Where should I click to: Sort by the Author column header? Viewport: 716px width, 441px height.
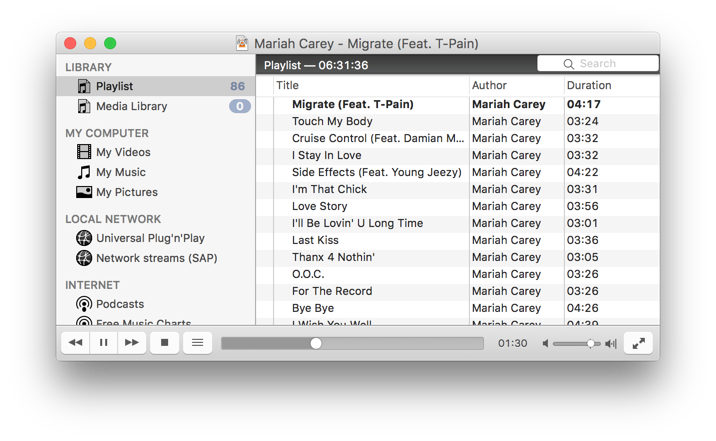coord(516,85)
